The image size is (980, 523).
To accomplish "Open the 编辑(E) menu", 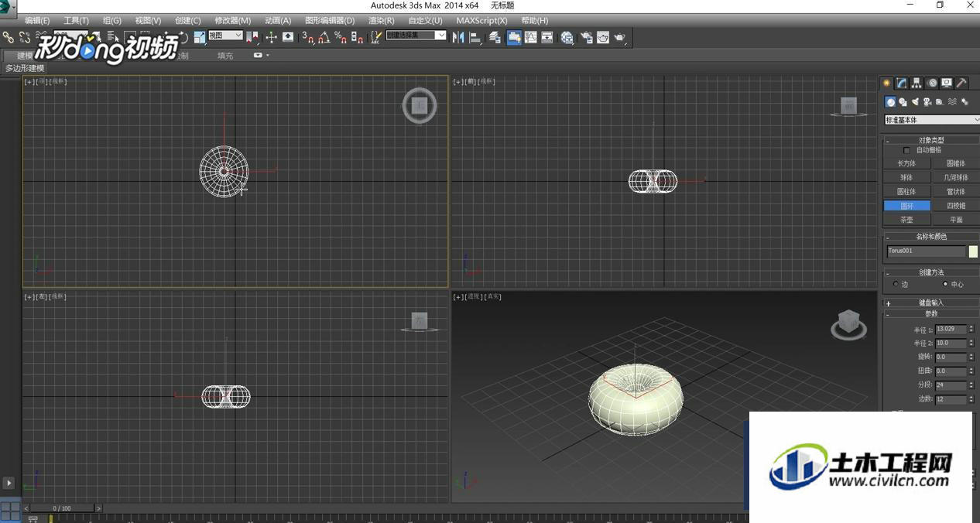I will [x=37, y=20].
